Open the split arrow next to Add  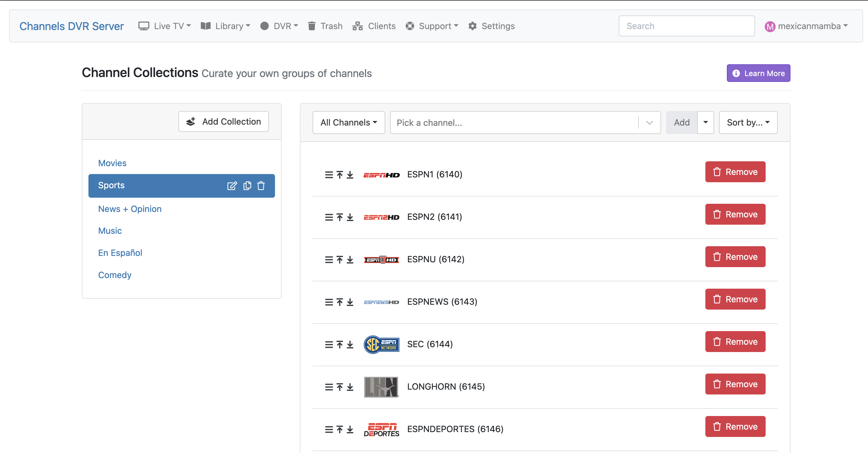(705, 122)
